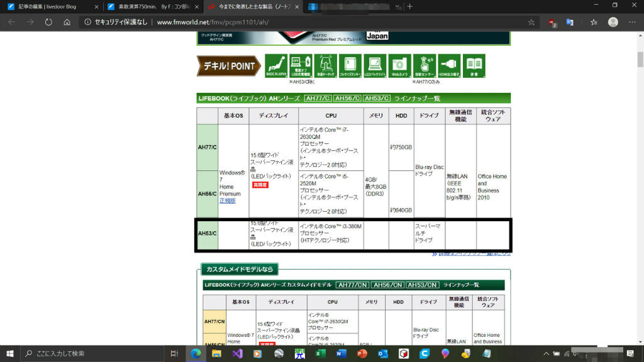Screen dimensions: 644x362
Task: Open the 正規版 link under Windows 7
Action: point(227,200)
